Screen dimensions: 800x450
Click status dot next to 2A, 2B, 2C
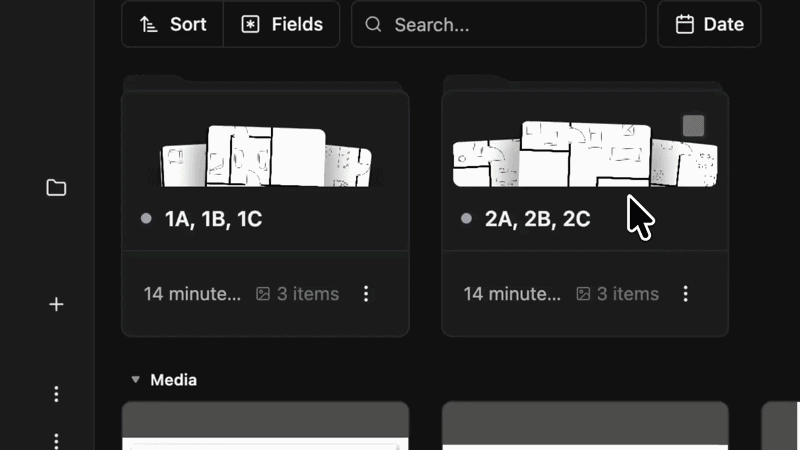pos(466,219)
